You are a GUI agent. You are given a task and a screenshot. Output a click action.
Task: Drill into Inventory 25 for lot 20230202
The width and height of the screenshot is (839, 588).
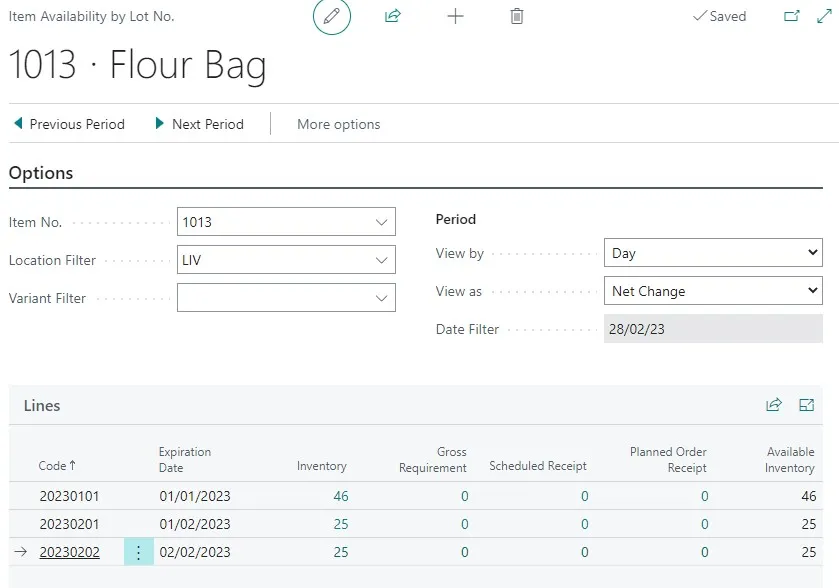point(341,552)
